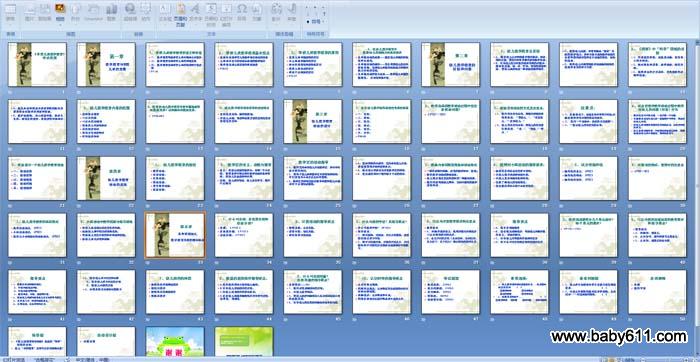Click the Sound (声音) speaker icon
The width and height of the screenshot is (700, 362).
pyautogui.click(x=292, y=12)
